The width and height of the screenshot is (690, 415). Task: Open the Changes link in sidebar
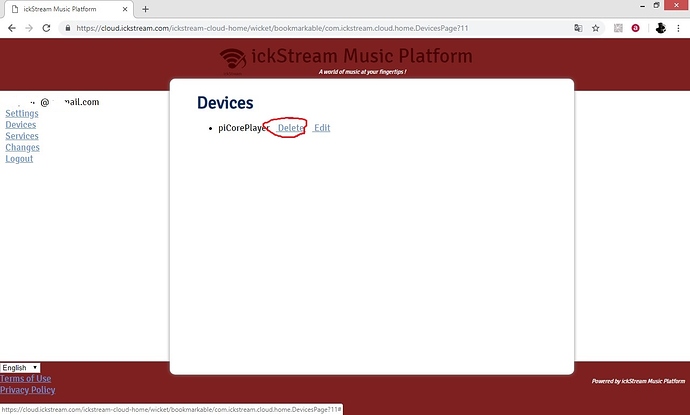coord(22,147)
